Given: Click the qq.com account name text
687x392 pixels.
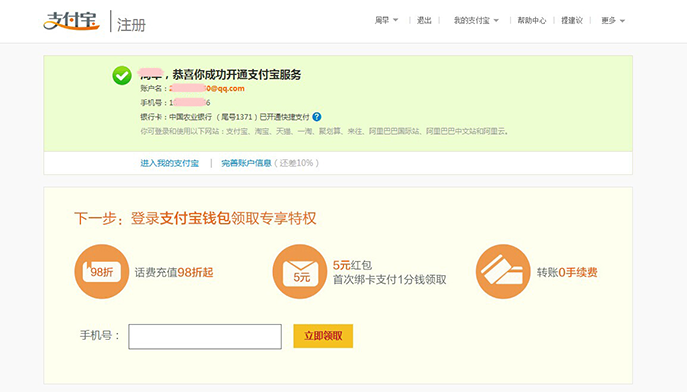Looking at the screenshot, I should click(207, 88).
